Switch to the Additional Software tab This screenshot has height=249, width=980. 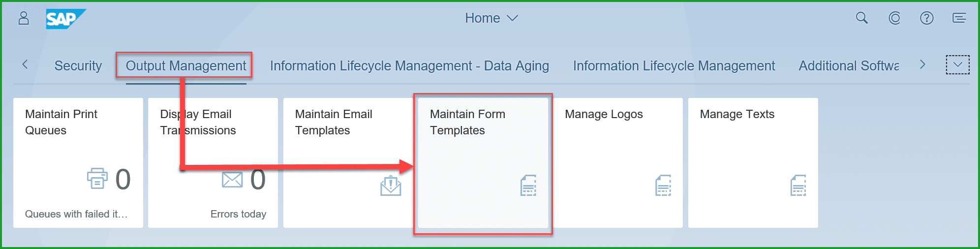pyautogui.click(x=849, y=65)
